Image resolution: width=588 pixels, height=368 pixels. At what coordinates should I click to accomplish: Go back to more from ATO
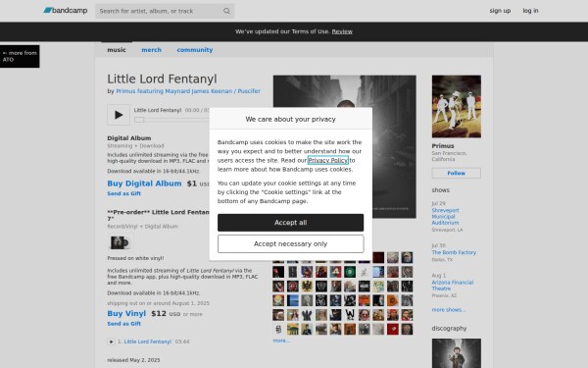[x=20, y=56]
